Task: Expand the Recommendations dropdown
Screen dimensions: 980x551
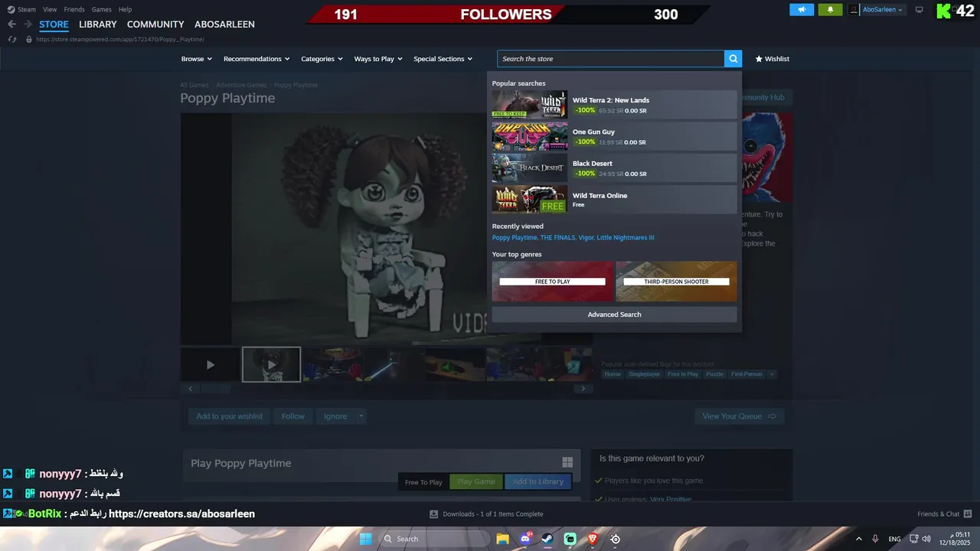Action: tap(256, 59)
